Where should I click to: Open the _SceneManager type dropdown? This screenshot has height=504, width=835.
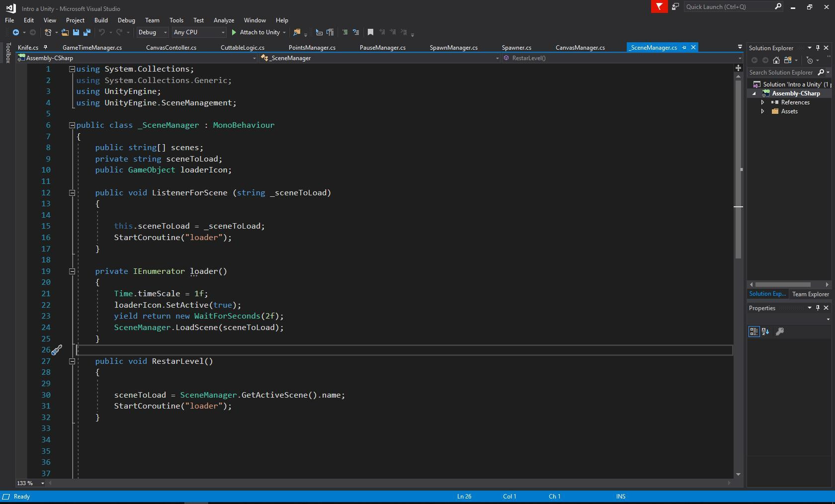(x=379, y=58)
